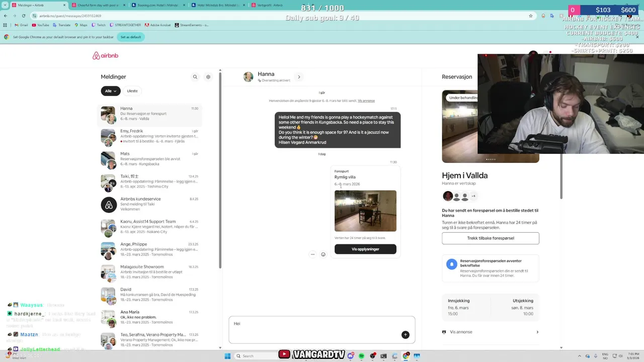The image size is (644, 362).
Task: Click the Hjem i Vallda listing title
Action: click(x=465, y=175)
